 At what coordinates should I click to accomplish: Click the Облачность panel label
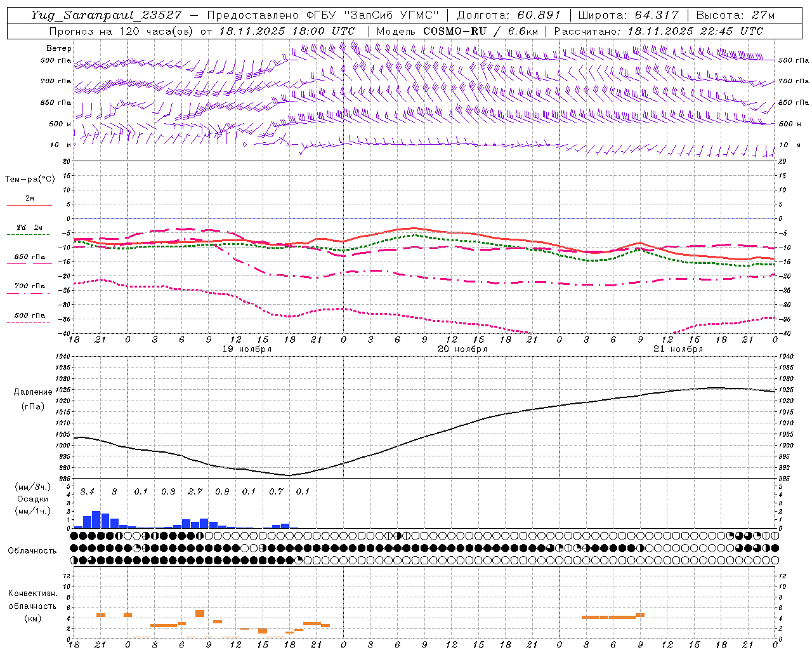(x=32, y=550)
